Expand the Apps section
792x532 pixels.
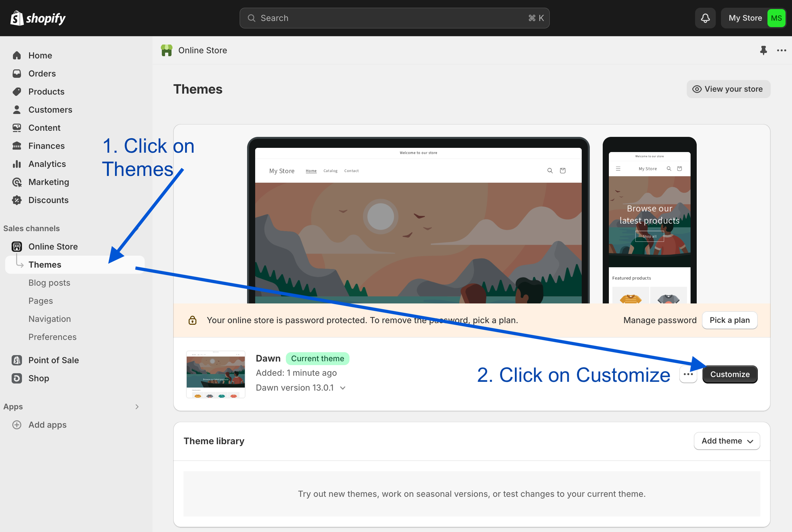pos(137,406)
